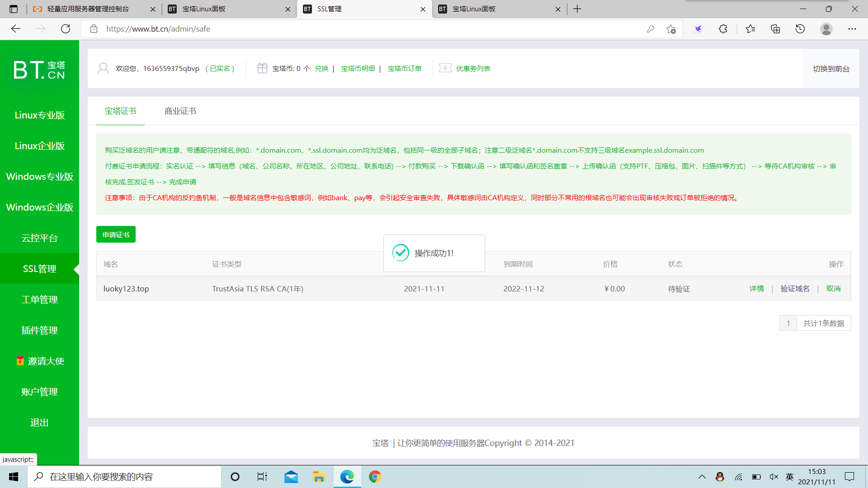Open saved password key icon in address bar
The image size is (868, 488).
point(651,29)
